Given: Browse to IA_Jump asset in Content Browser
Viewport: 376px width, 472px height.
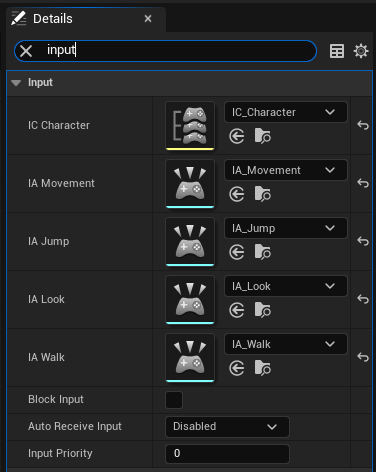Looking at the screenshot, I should coord(263,252).
